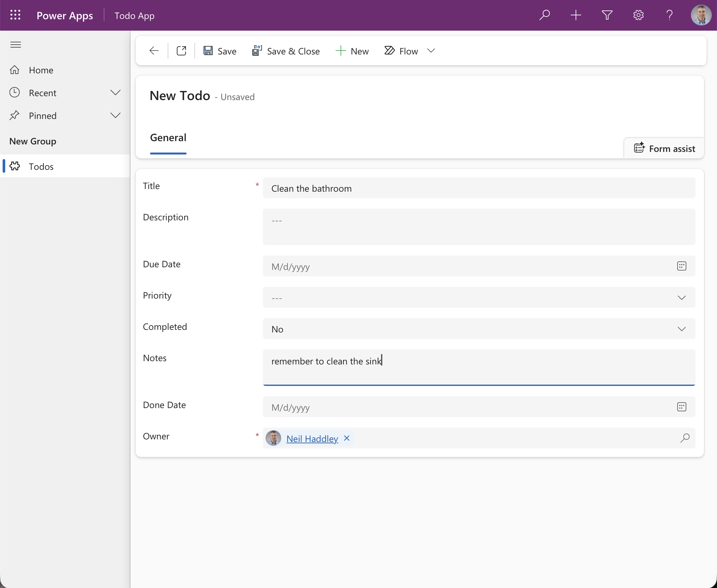Go to Home in the sidebar
The image size is (717, 588).
pyautogui.click(x=65, y=70)
